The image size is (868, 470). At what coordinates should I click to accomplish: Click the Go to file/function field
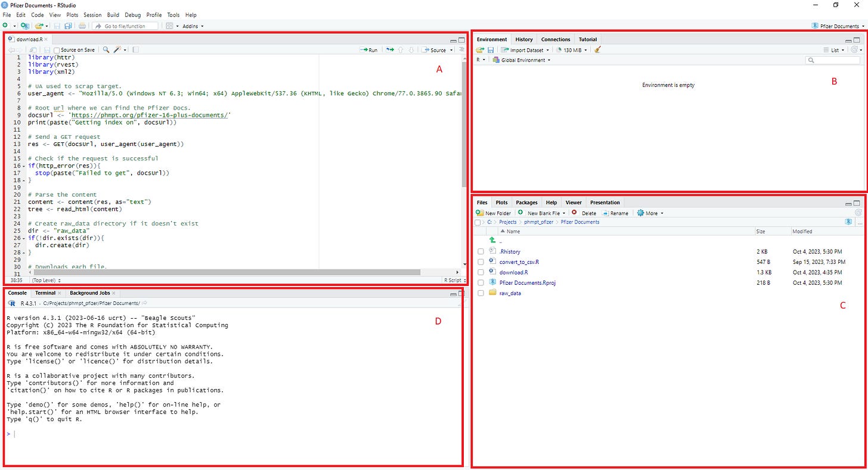point(128,26)
